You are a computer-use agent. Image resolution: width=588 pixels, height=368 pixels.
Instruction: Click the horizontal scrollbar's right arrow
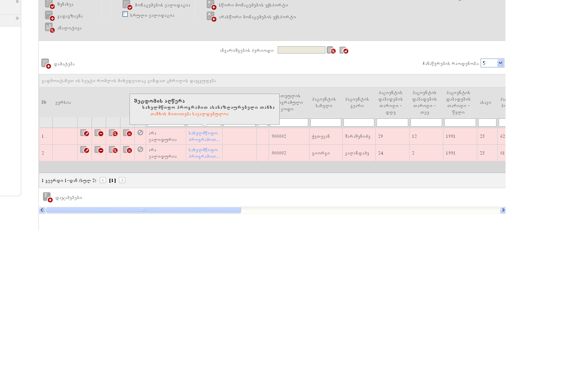[x=503, y=210]
